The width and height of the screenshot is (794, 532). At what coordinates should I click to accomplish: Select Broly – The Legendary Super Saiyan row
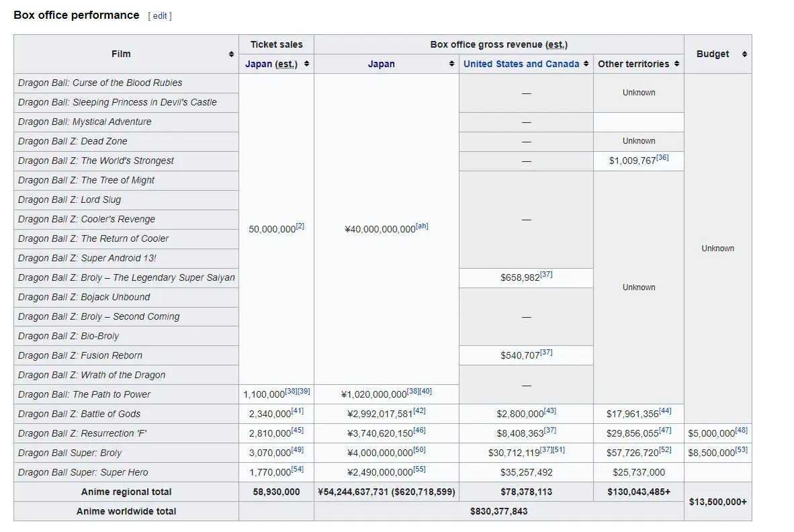click(x=126, y=278)
